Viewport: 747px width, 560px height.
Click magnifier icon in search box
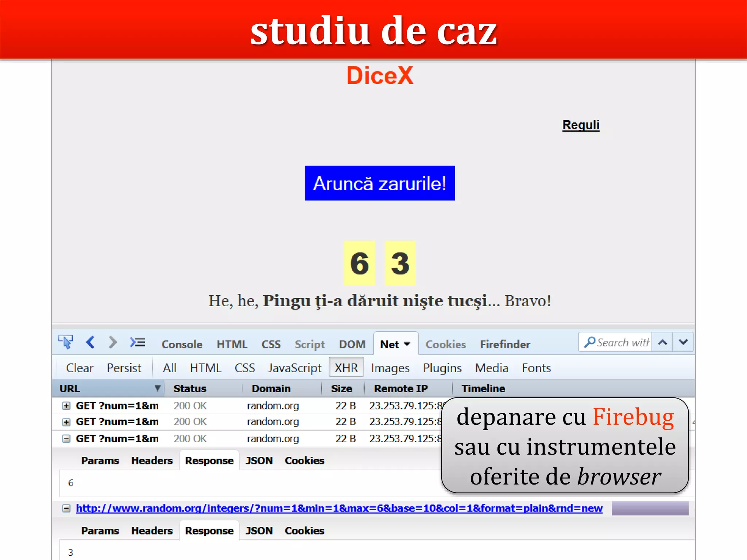click(x=589, y=342)
